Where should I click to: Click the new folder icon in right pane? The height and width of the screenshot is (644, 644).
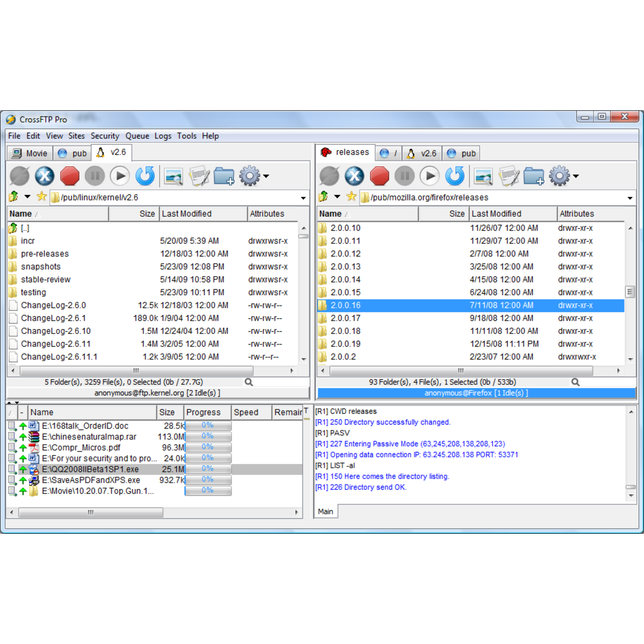[534, 177]
